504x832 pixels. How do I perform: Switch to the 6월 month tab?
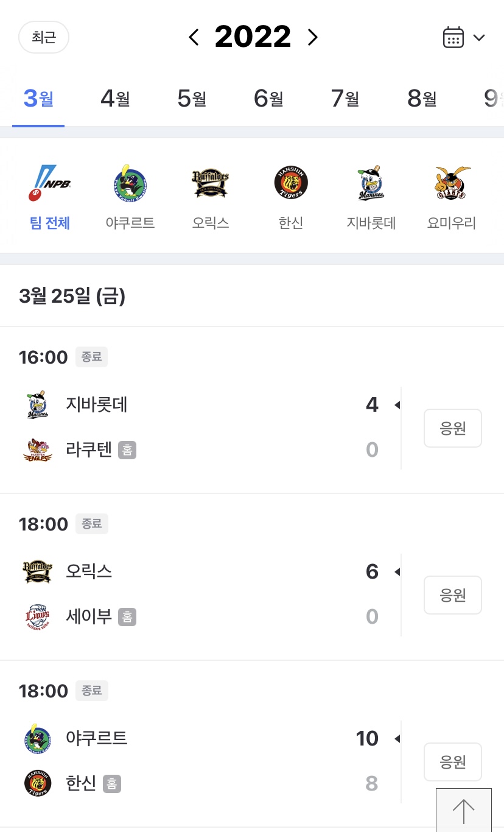[268, 98]
